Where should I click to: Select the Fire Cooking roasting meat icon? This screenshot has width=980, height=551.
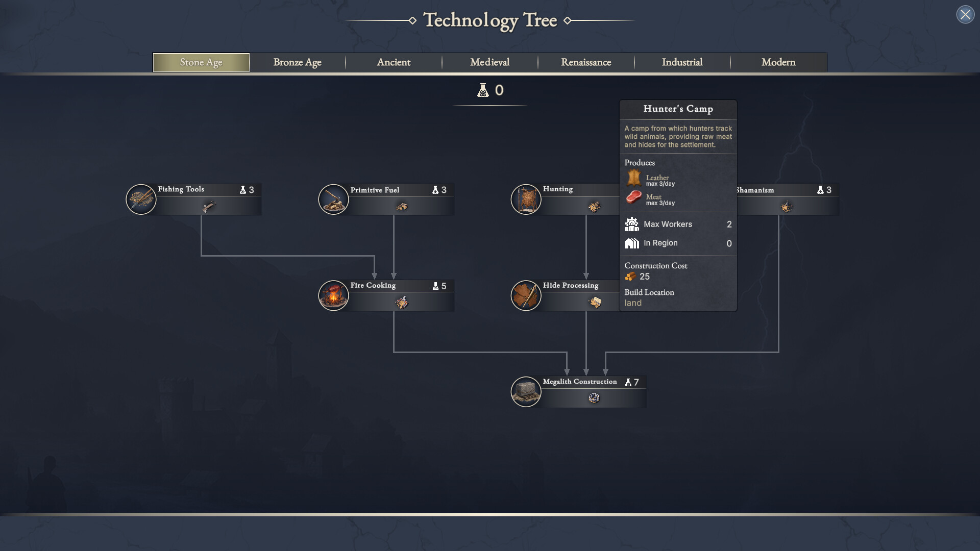333,295
